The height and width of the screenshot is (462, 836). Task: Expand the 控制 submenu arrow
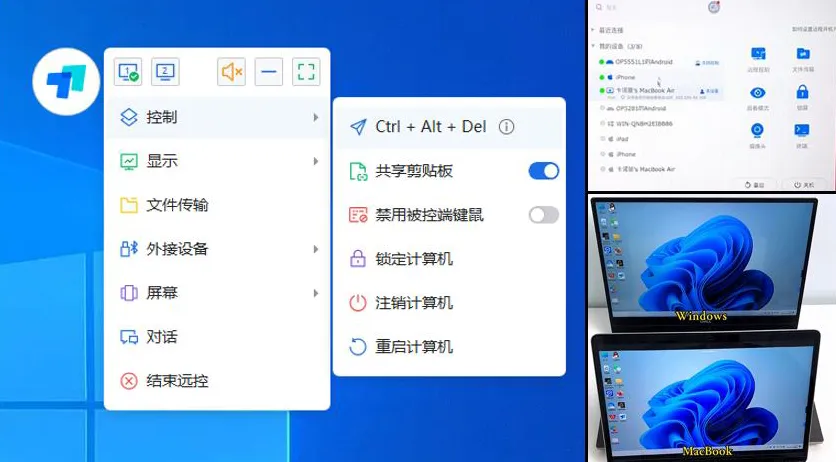(316, 117)
